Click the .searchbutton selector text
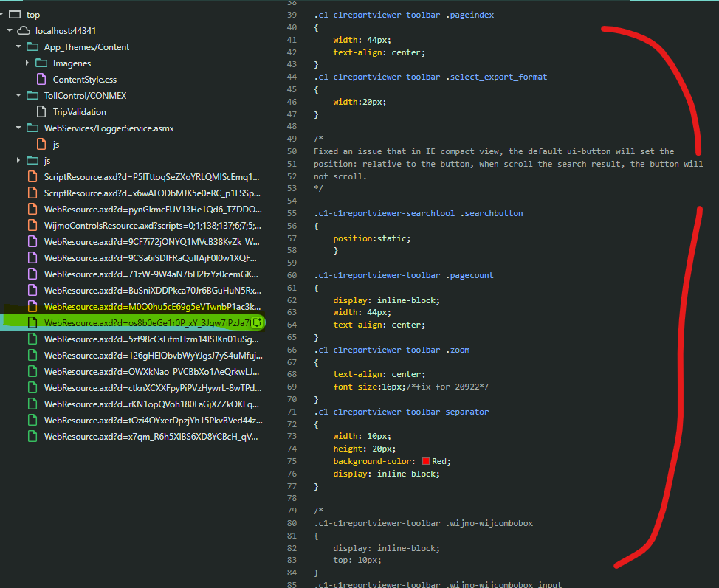The image size is (719, 588). (x=492, y=213)
